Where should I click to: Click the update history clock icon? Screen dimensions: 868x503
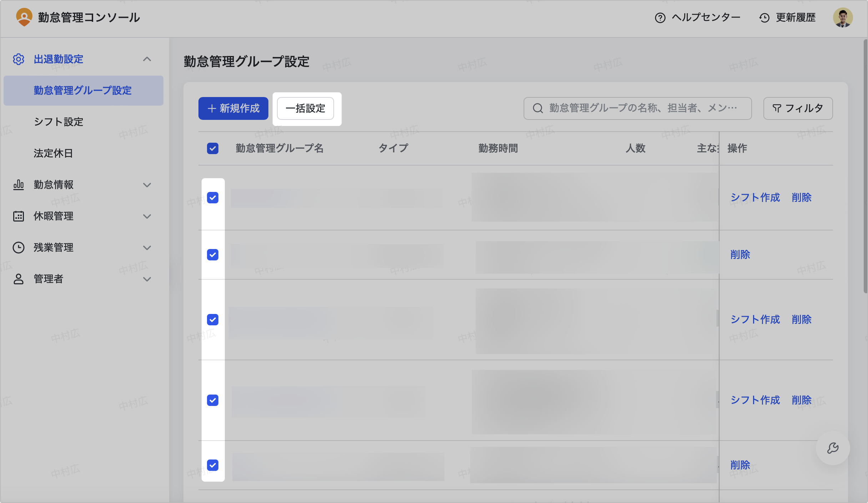pos(764,18)
